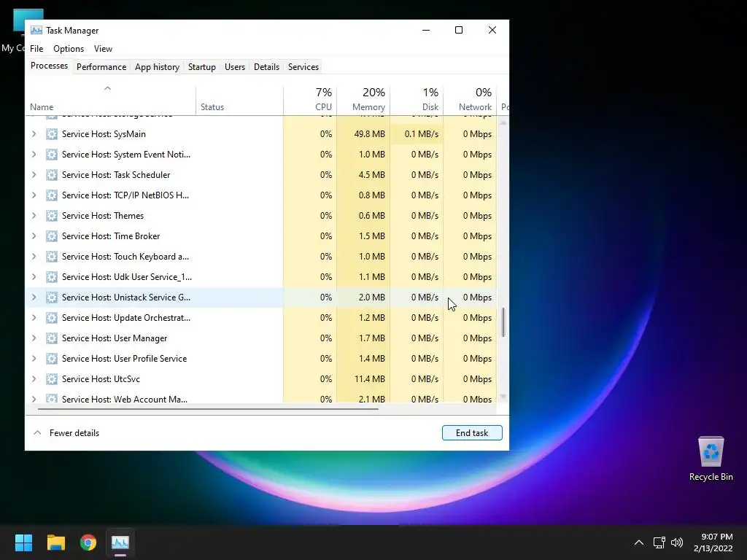Switch to the Startup tab
The width and height of the screenshot is (747, 560).
tap(202, 67)
